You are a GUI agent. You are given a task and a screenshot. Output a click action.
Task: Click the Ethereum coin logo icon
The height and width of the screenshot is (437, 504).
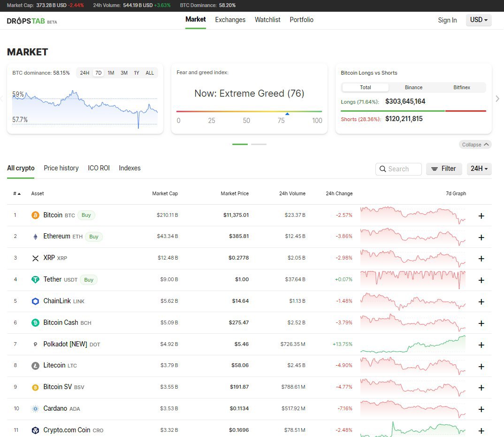pos(35,237)
